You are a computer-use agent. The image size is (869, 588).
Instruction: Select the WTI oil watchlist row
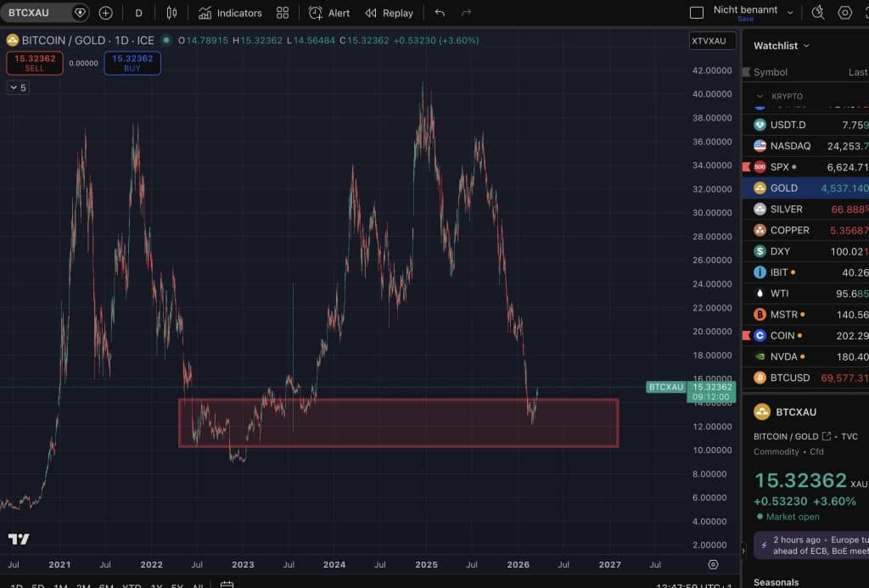coord(806,294)
